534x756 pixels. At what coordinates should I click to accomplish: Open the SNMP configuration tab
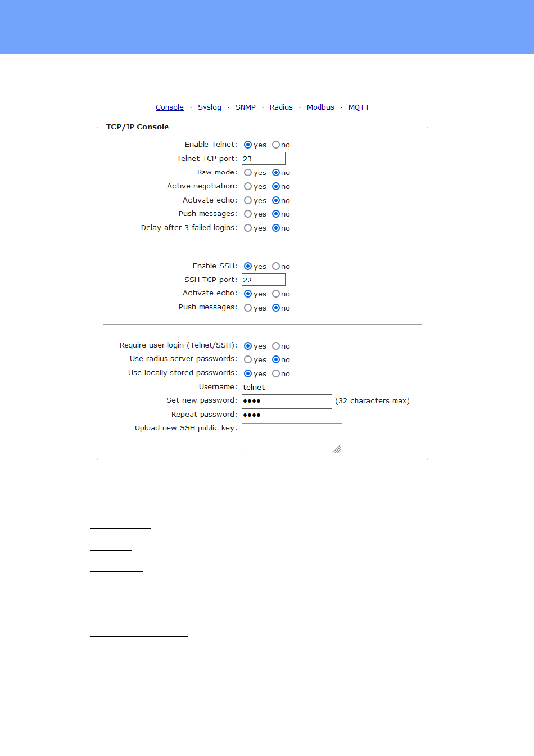(246, 107)
